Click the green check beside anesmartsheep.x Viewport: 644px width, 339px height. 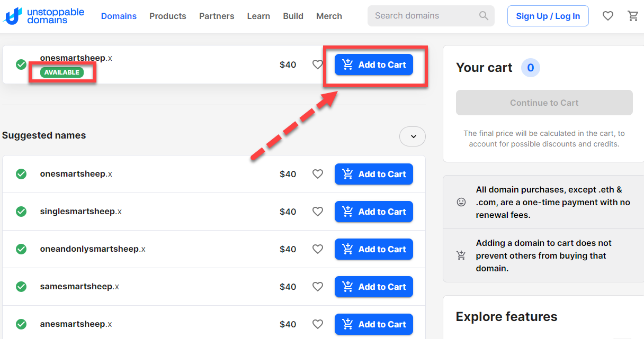point(21,324)
